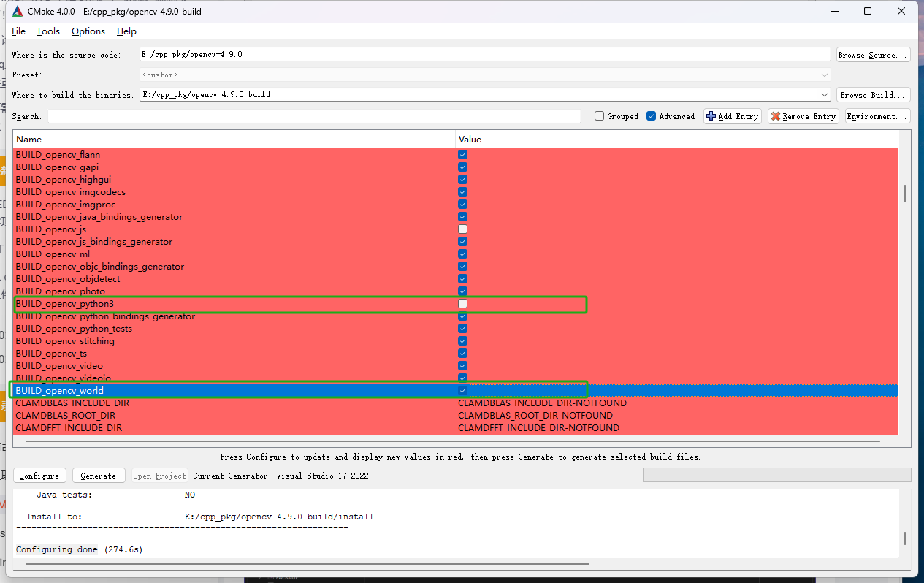The height and width of the screenshot is (583, 924).
Task: Disable the Advanced checkbox
Action: coord(650,115)
